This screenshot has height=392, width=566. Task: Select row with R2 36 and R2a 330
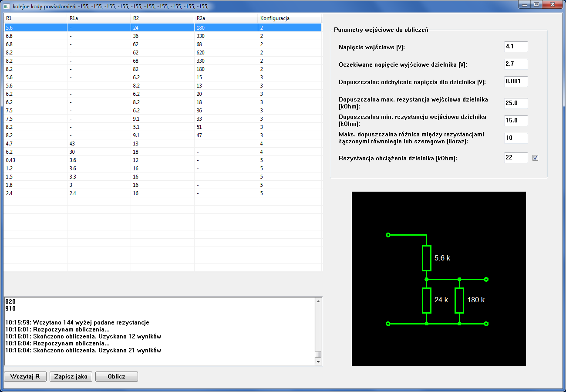point(162,36)
